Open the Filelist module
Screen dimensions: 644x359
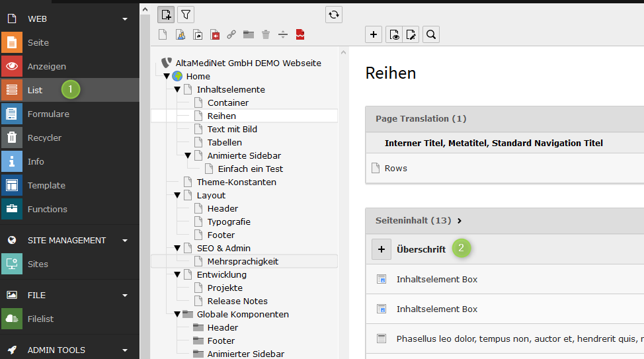[x=40, y=319]
